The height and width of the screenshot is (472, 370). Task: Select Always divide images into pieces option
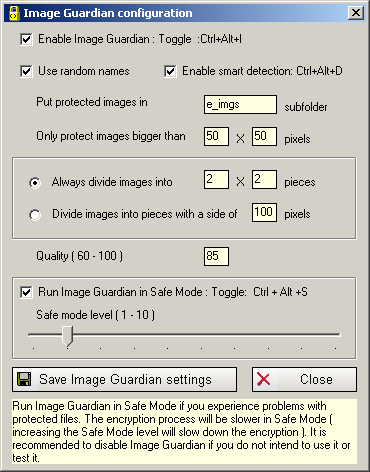click(35, 183)
